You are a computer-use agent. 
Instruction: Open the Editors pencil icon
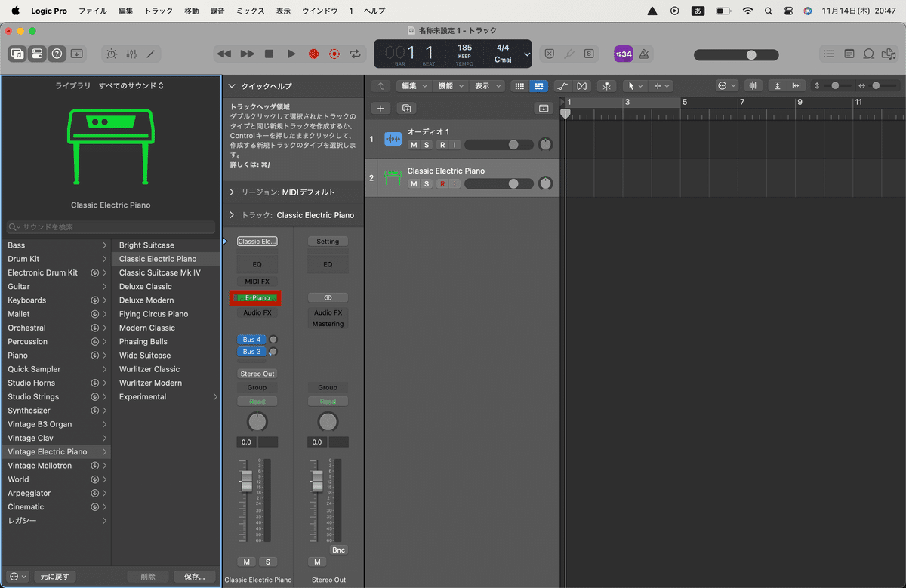pos(151,54)
